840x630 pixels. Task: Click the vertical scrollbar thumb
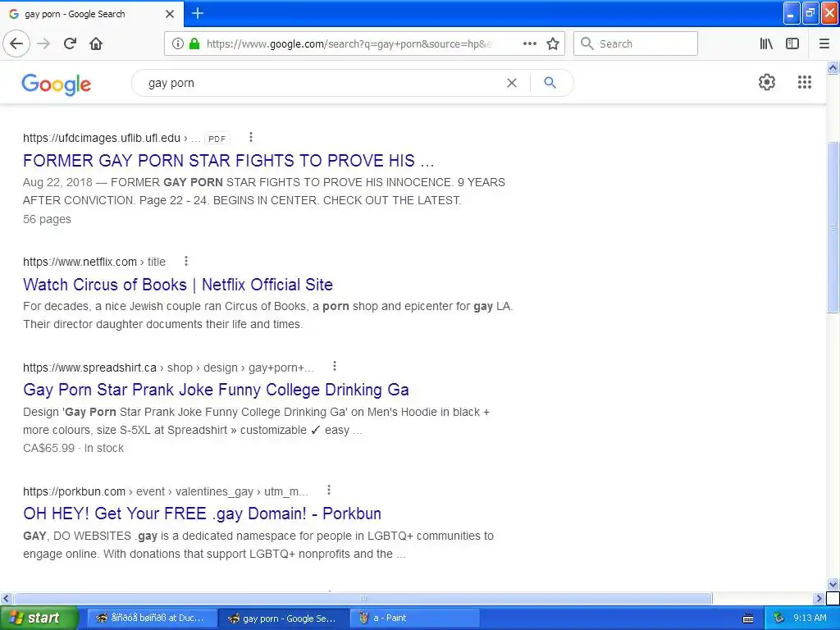point(833,226)
